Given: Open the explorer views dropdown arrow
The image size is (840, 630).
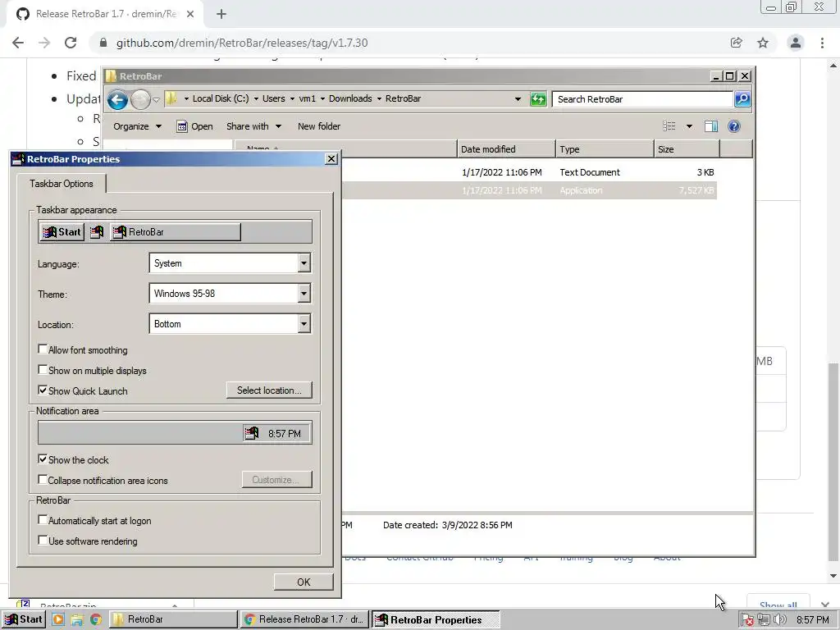Looking at the screenshot, I should [x=689, y=126].
